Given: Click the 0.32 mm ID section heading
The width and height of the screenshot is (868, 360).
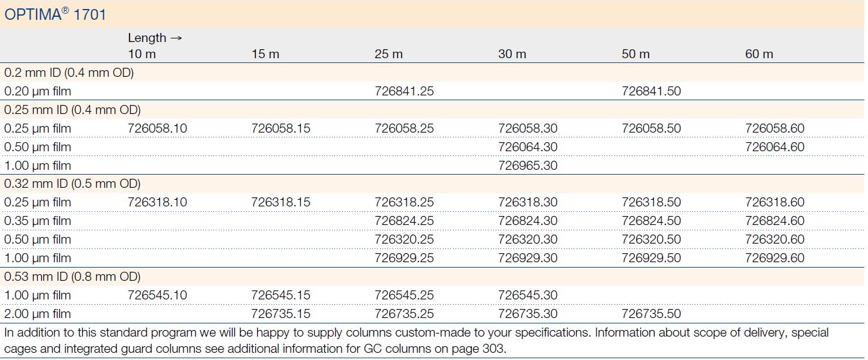Looking at the screenshot, I should pos(72,184).
